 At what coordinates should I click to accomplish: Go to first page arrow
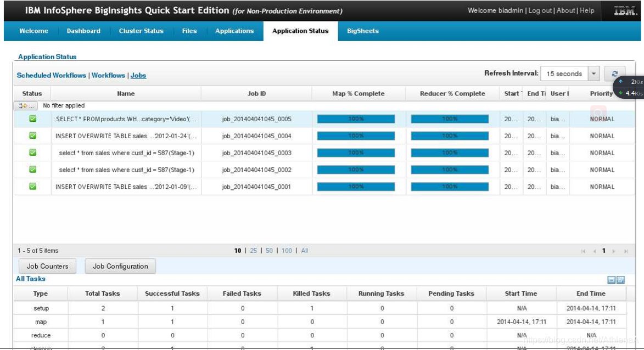[x=583, y=251]
